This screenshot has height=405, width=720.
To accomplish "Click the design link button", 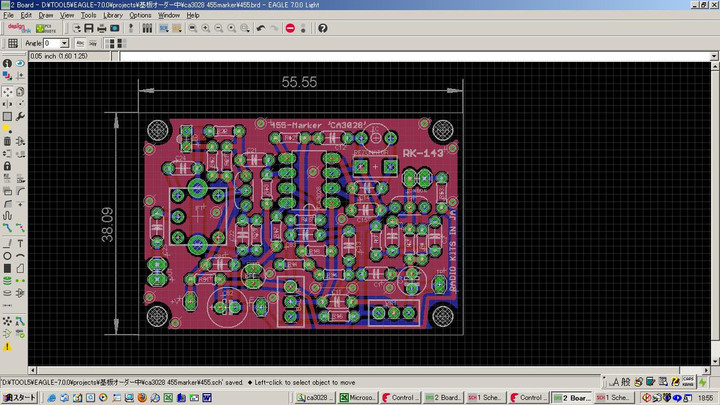I will (19, 28).
